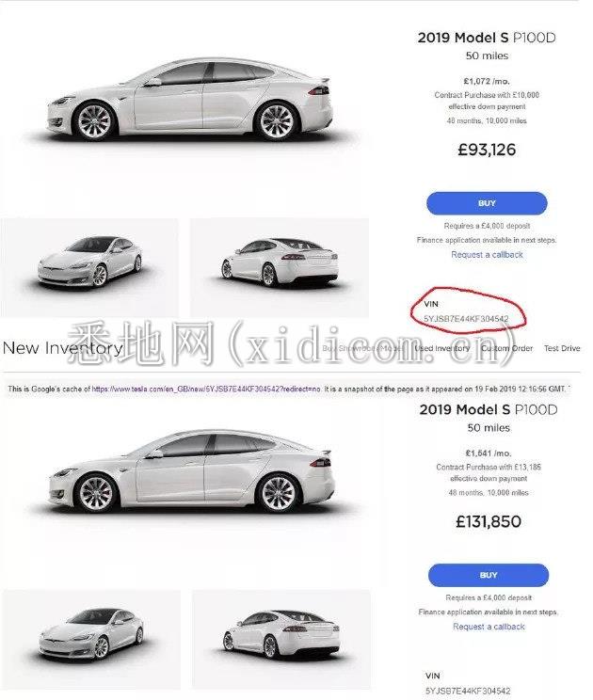Image resolution: width=593 pixels, height=700 pixels.
Task: Click the £131,850 price text
Action: coord(489,521)
